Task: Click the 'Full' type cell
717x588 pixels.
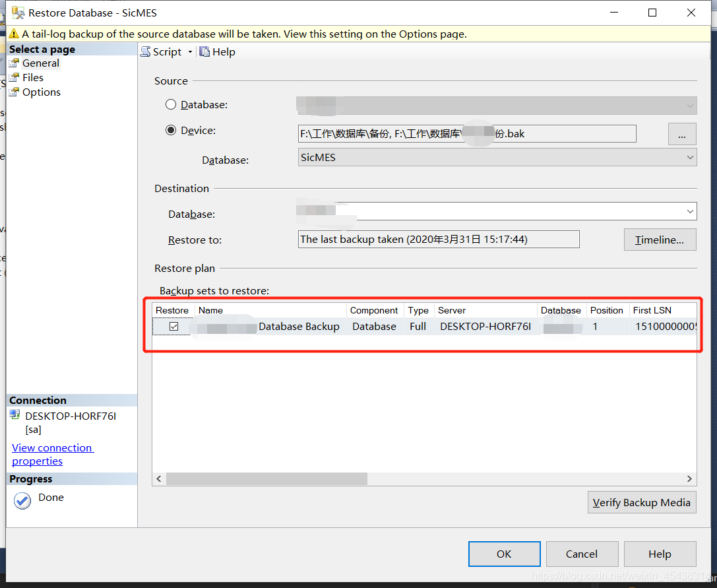Action: coord(418,326)
